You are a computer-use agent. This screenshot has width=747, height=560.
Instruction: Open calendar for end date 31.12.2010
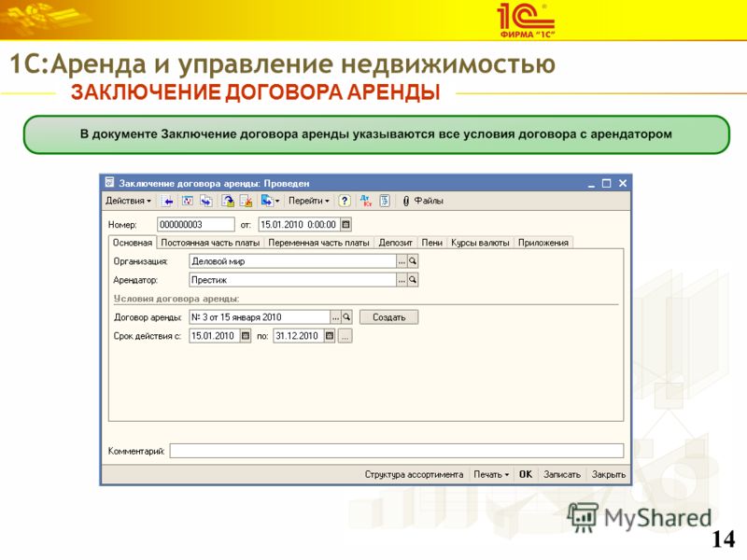point(330,336)
